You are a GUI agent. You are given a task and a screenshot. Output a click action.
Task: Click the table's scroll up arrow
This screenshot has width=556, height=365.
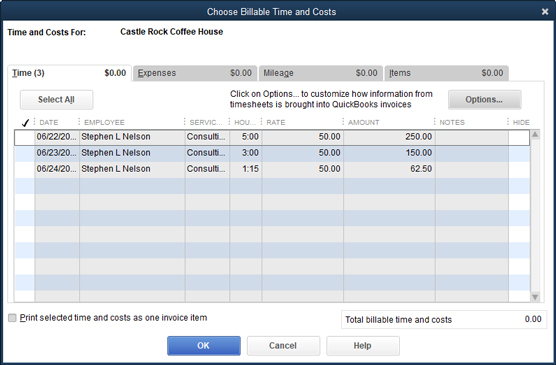point(535,134)
